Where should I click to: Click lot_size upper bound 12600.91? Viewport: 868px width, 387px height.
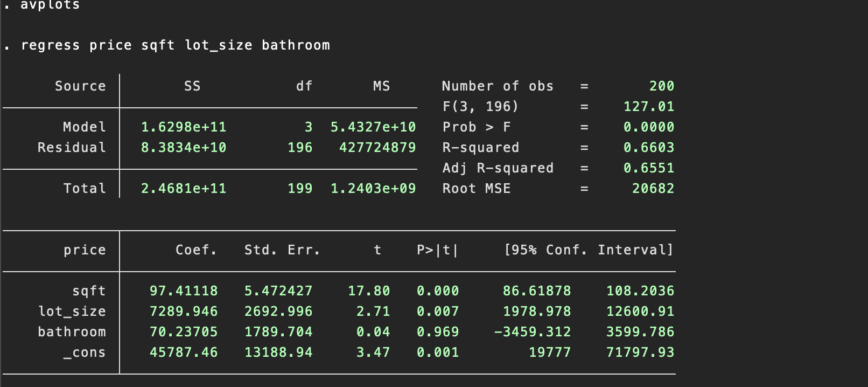pos(640,312)
